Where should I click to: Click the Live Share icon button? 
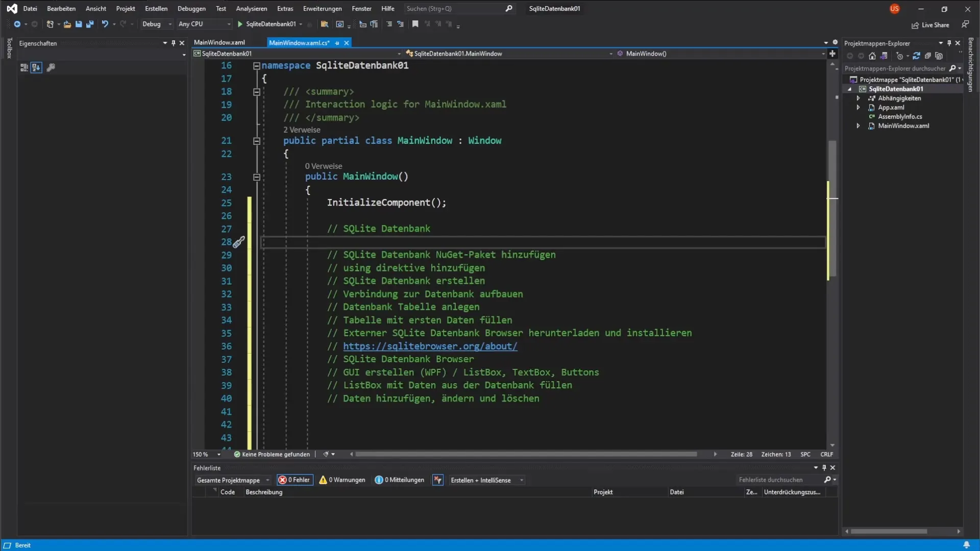pyautogui.click(x=930, y=25)
